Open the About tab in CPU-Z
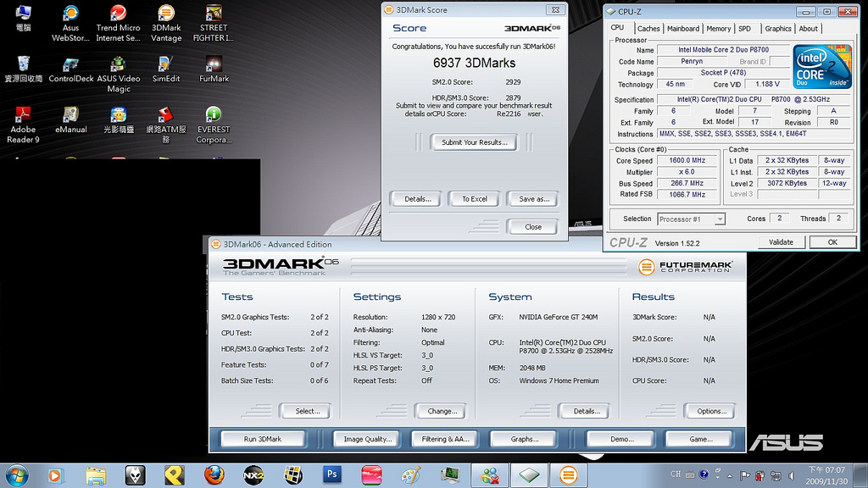The height and width of the screenshot is (488, 868). click(808, 29)
